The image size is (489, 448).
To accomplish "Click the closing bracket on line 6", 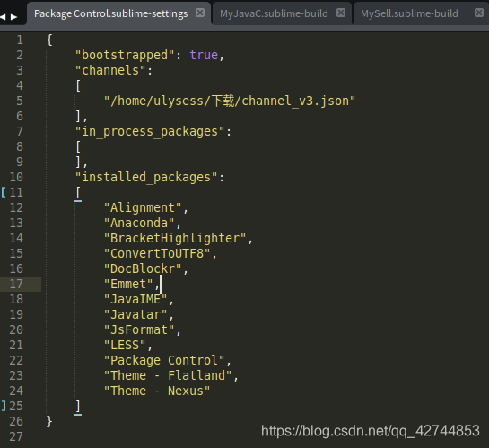I will [x=78, y=116].
